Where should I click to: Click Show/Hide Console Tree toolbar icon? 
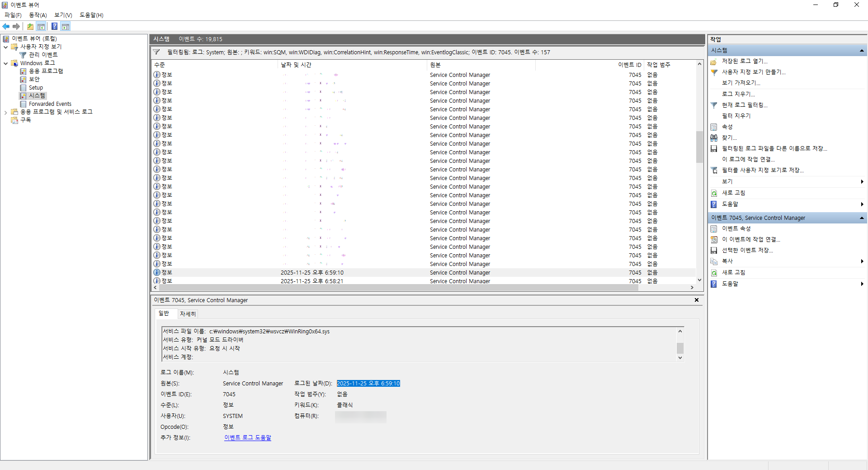(41, 26)
